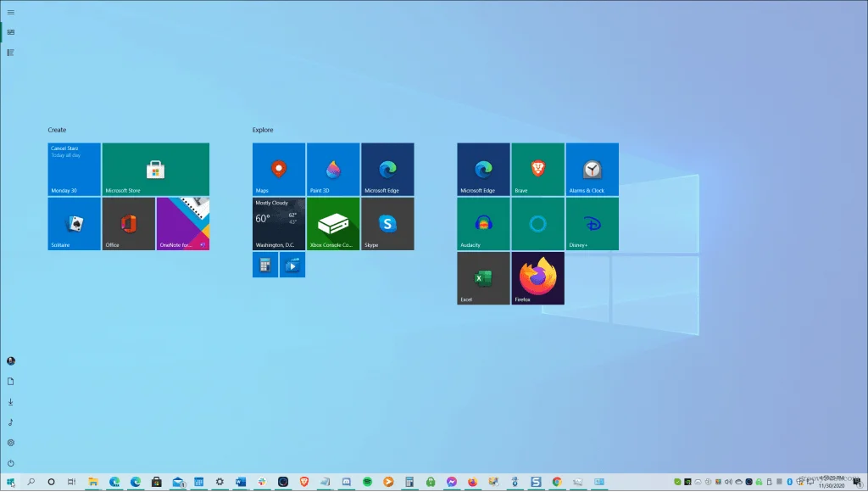Image resolution: width=868 pixels, height=492 pixels.
Task: Open the Excel tile
Action: [483, 278]
